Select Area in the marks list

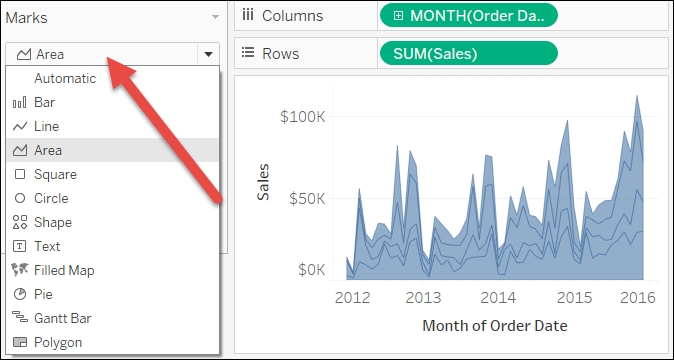coord(112,150)
